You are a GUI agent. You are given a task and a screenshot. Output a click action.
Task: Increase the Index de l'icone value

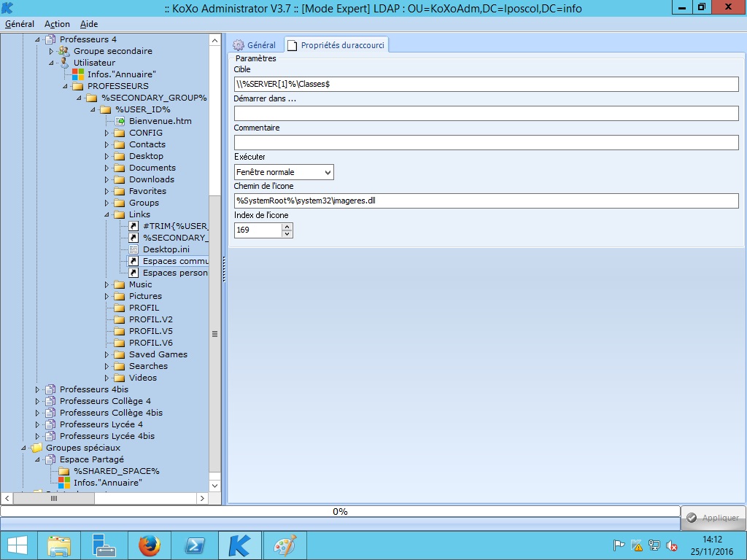pyautogui.click(x=287, y=227)
